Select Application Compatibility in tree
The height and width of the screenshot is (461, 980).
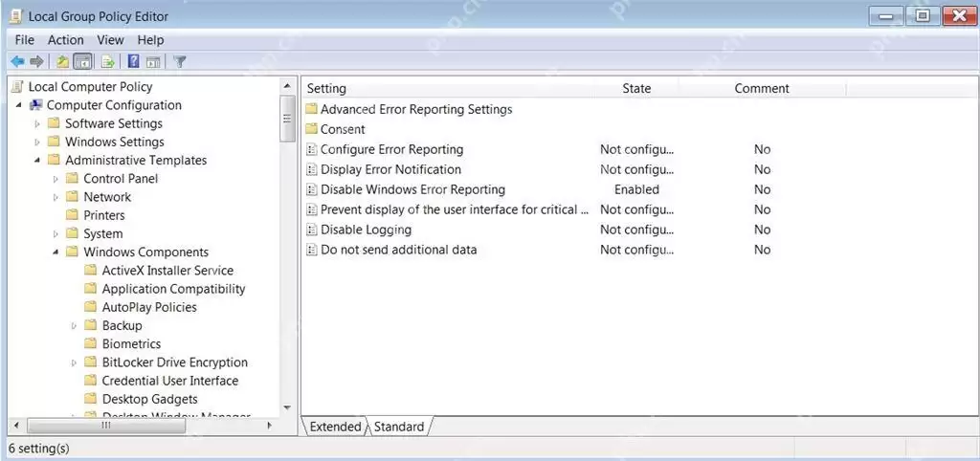(173, 289)
